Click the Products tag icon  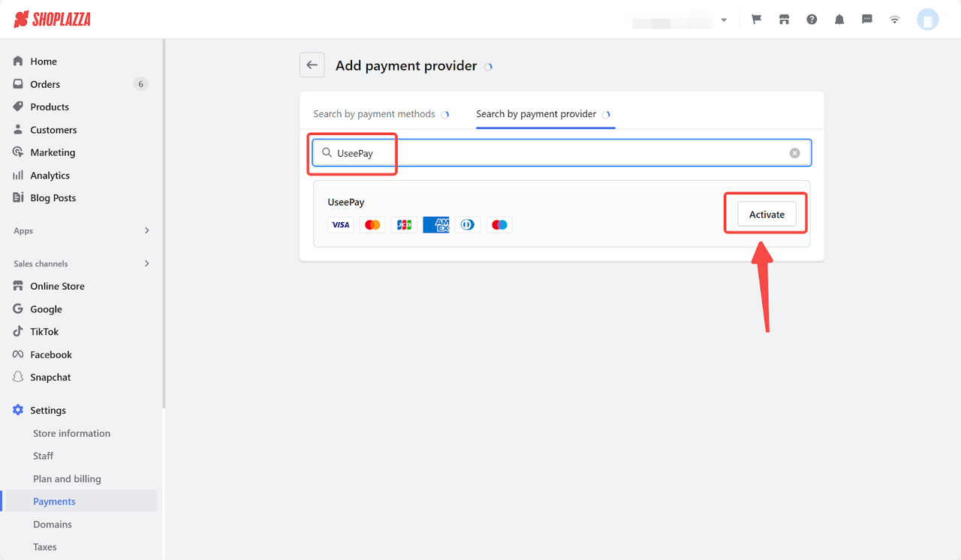(18, 107)
